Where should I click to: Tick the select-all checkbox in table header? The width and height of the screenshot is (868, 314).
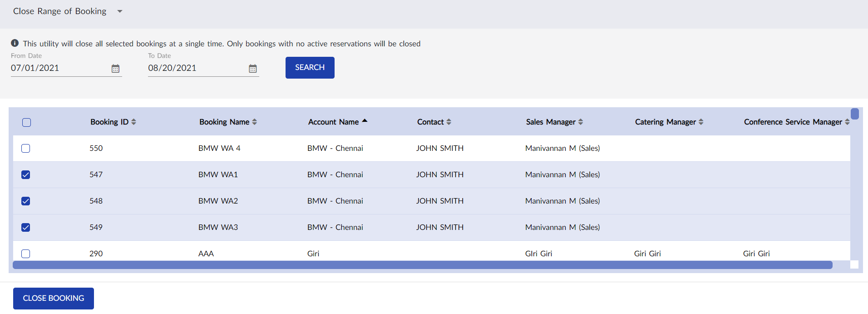click(27, 122)
